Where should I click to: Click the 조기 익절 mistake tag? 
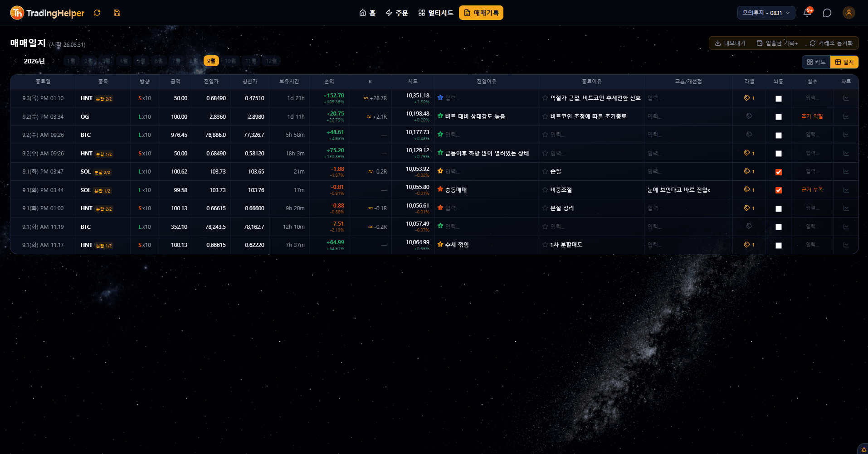click(812, 116)
